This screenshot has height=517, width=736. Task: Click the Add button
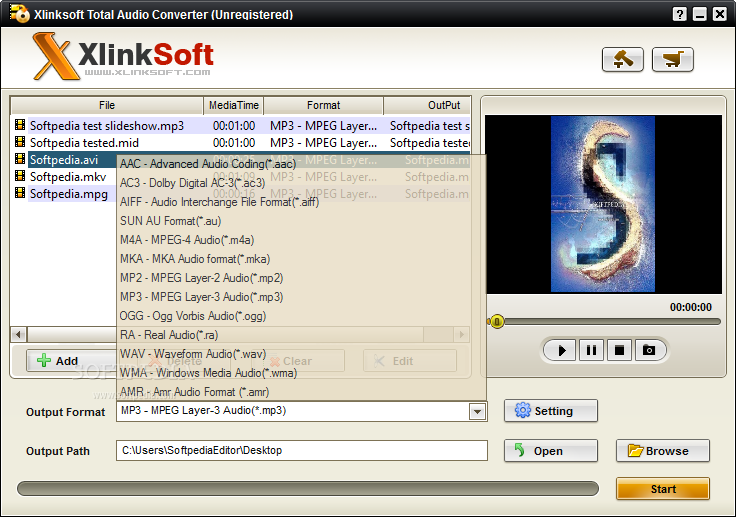[x=71, y=361]
